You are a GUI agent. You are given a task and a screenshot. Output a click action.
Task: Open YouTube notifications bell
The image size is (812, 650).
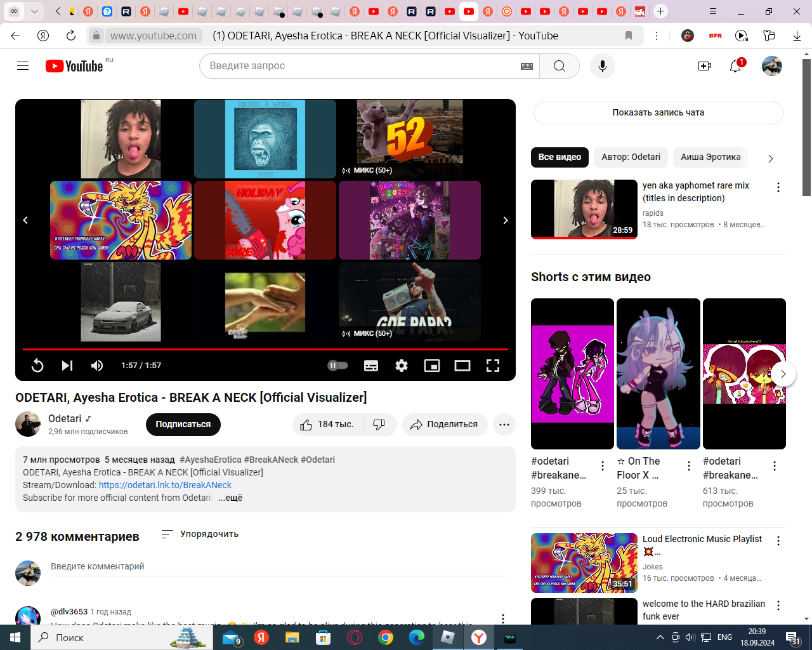[736, 66]
